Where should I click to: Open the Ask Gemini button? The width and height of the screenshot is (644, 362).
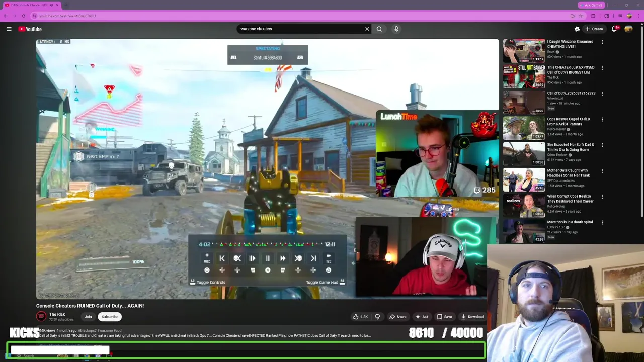[x=591, y=5]
